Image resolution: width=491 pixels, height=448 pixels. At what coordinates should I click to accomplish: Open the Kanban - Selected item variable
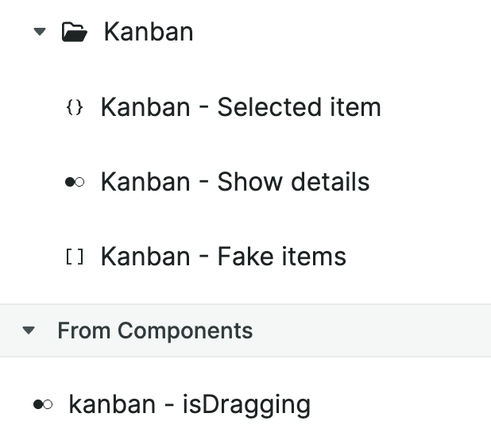click(x=240, y=107)
